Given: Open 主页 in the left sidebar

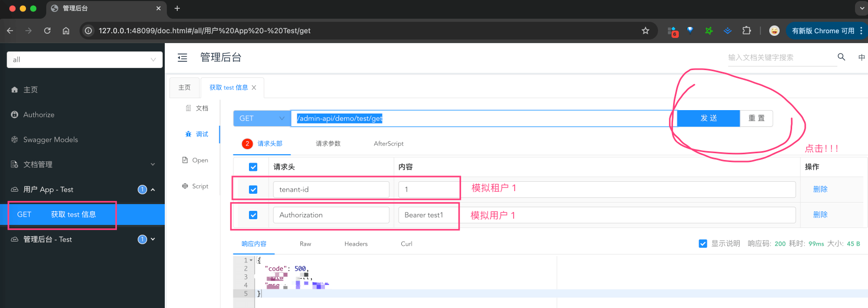Looking at the screenshot, I should [30, 90].
